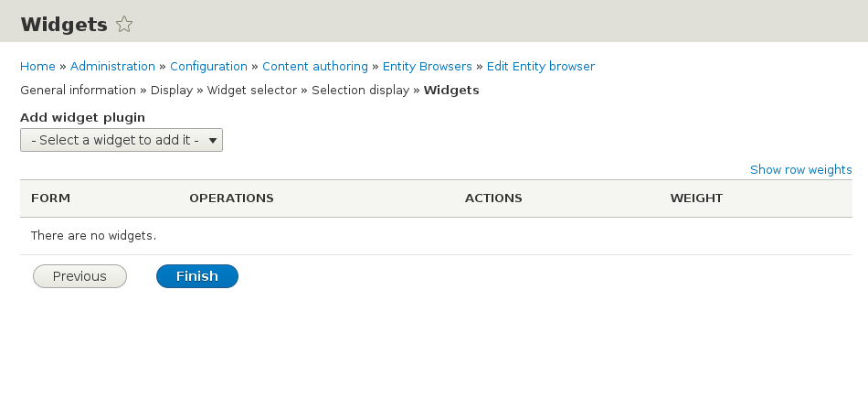This screenshot has width=868, height=397.
Task: Open Configuration breadcrumb link
Action: [x=208, y=66]
